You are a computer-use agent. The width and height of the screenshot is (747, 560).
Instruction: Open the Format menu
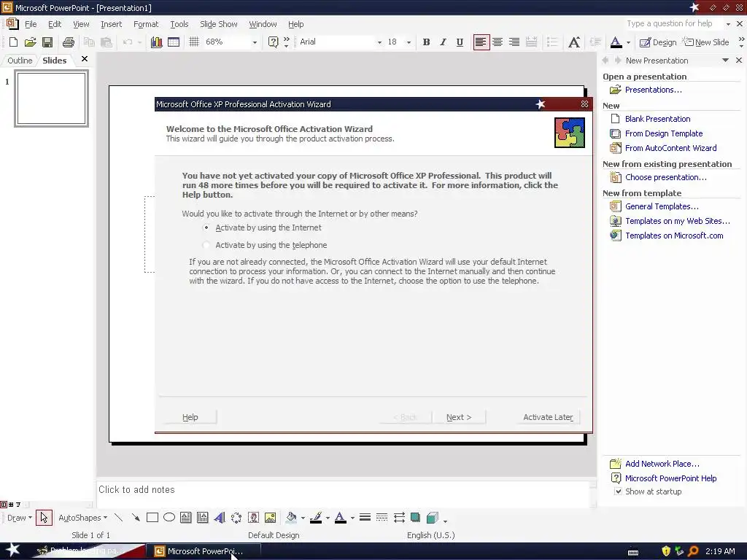[x=146, y=24]
